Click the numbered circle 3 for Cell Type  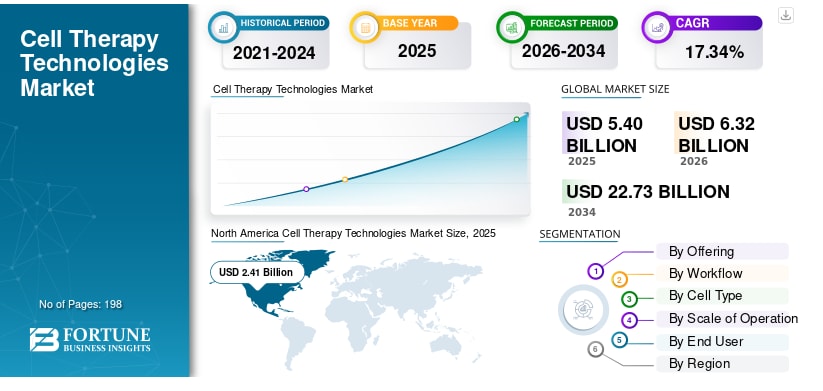click(x=629, y=299)
